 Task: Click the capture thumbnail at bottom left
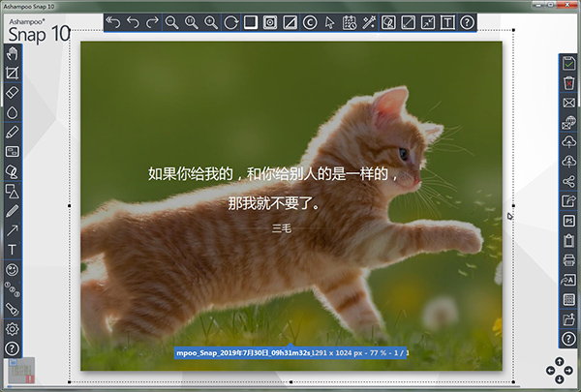point(21,371)
